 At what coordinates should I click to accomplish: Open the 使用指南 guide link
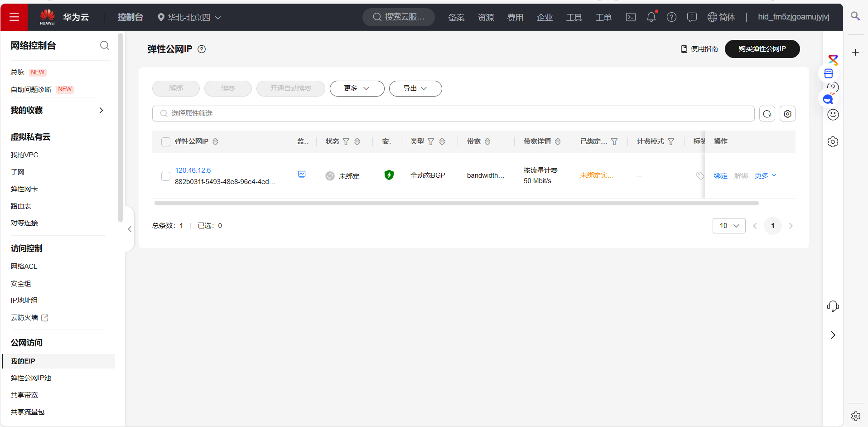[x=699, y=49]
